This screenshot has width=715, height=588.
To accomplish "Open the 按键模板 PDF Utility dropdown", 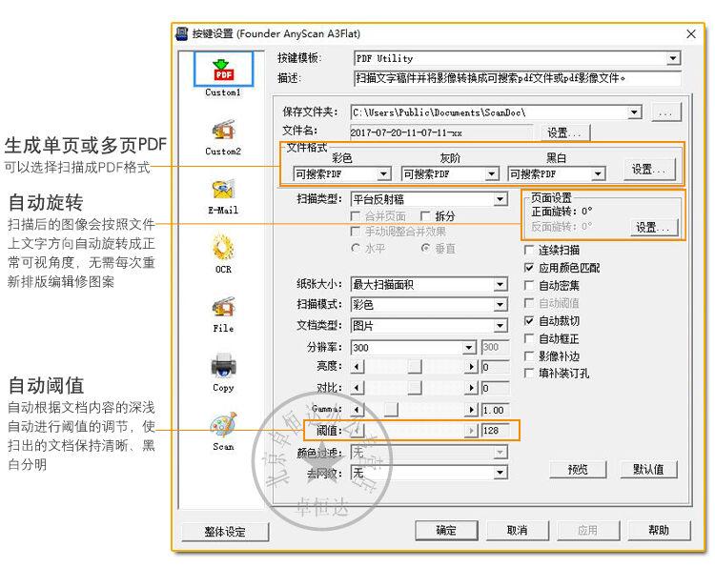I will point(673,58).
